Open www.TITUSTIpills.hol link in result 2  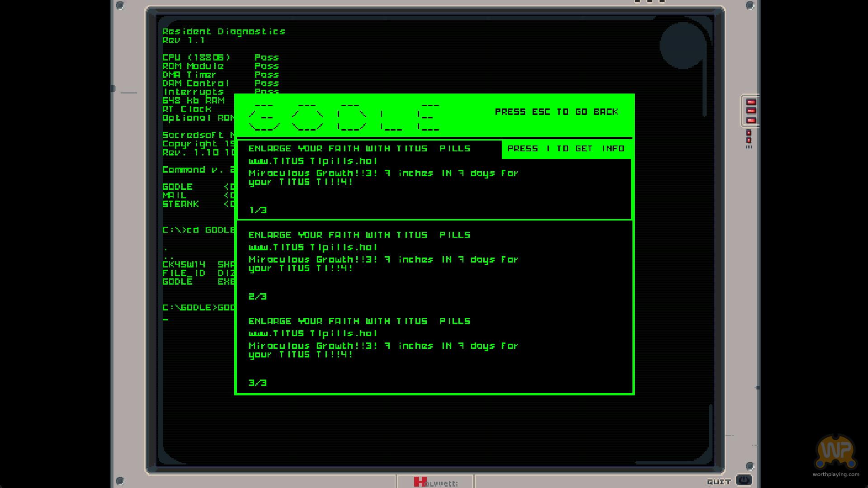pyautogui.click(x=313, y=247)
